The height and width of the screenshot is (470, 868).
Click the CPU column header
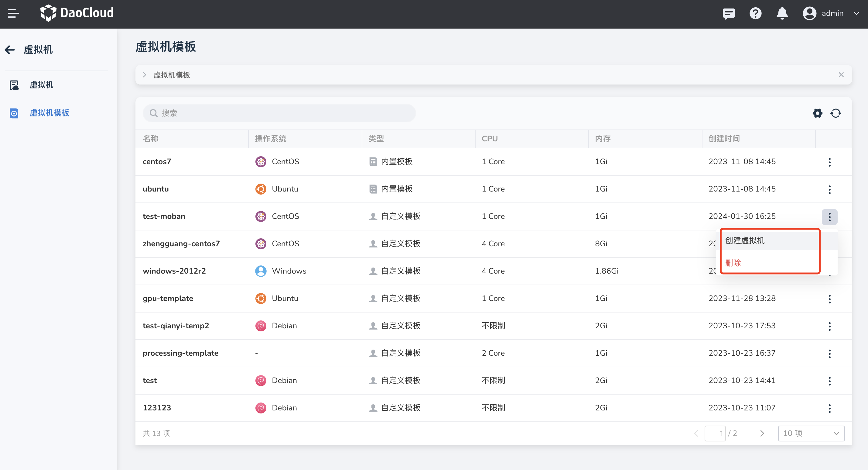point(490,139)
